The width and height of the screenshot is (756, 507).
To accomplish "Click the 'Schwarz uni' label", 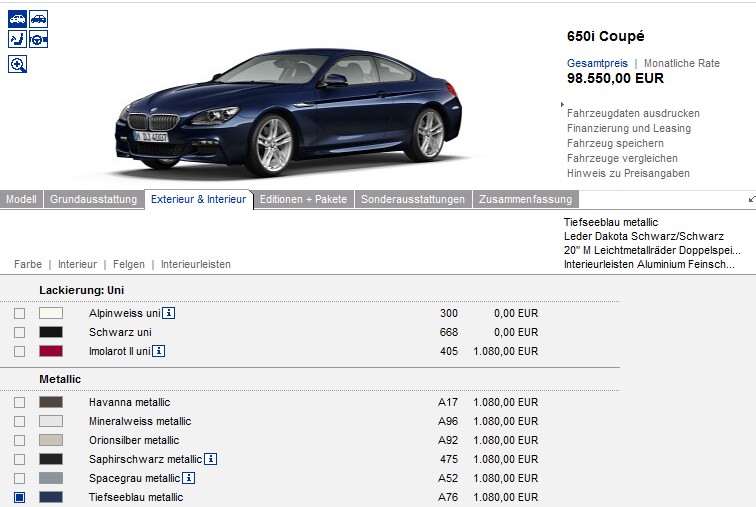I will coord(120,332).
